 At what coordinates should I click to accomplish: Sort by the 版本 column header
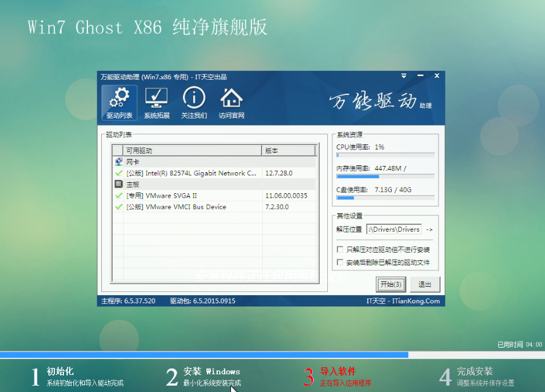click(x=288, y=151)
